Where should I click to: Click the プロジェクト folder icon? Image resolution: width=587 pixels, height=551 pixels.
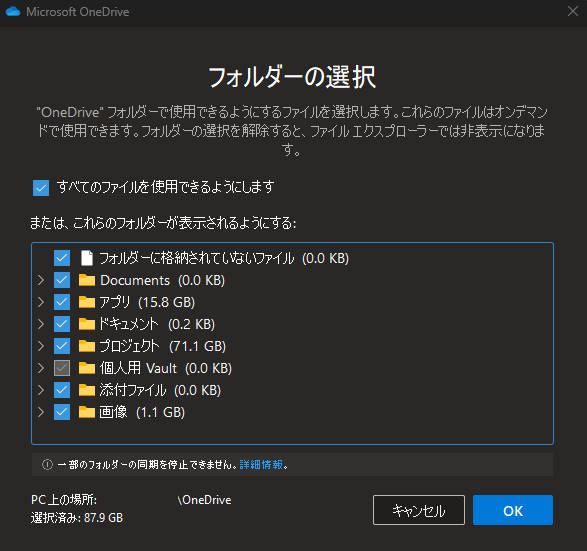point(87,346)
